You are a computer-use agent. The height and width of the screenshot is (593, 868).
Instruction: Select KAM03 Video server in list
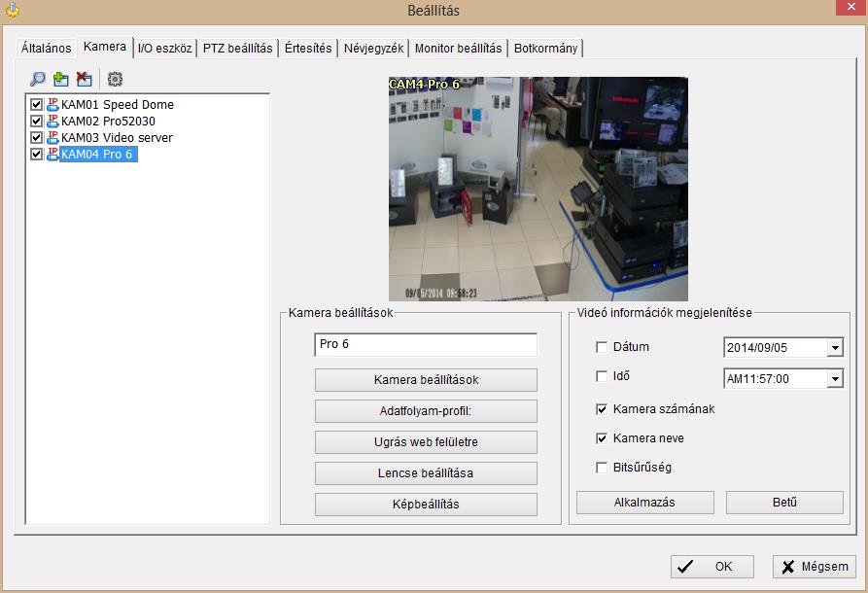pos(117,137)
